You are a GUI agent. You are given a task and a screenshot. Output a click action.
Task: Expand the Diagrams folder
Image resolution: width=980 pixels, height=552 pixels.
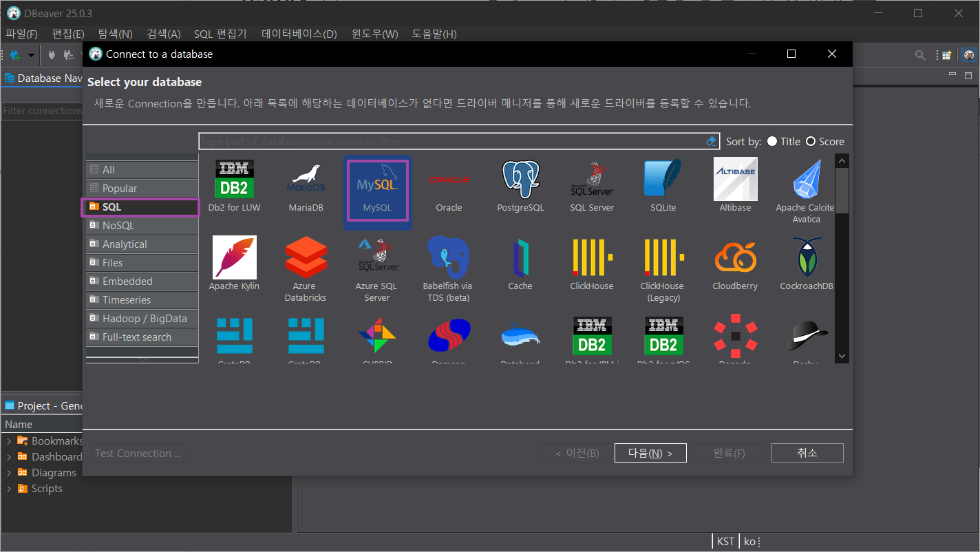coord(9,472)
